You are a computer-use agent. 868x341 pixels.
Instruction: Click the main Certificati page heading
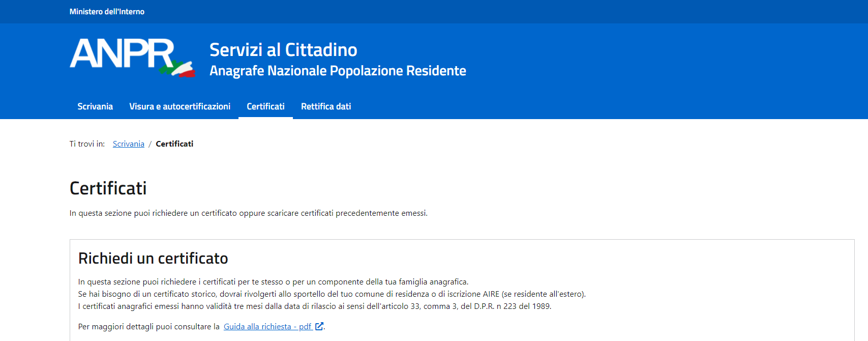point(108,188)
